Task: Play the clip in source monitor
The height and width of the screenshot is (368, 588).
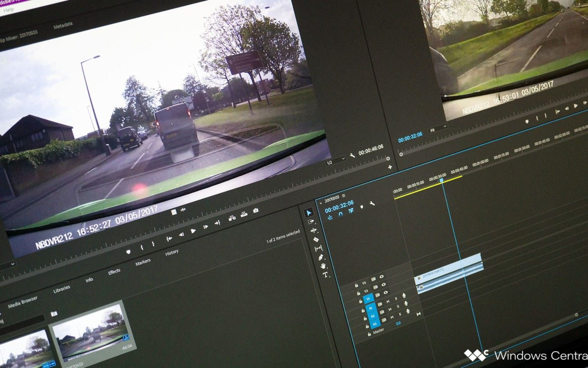Action: point(193,231)
